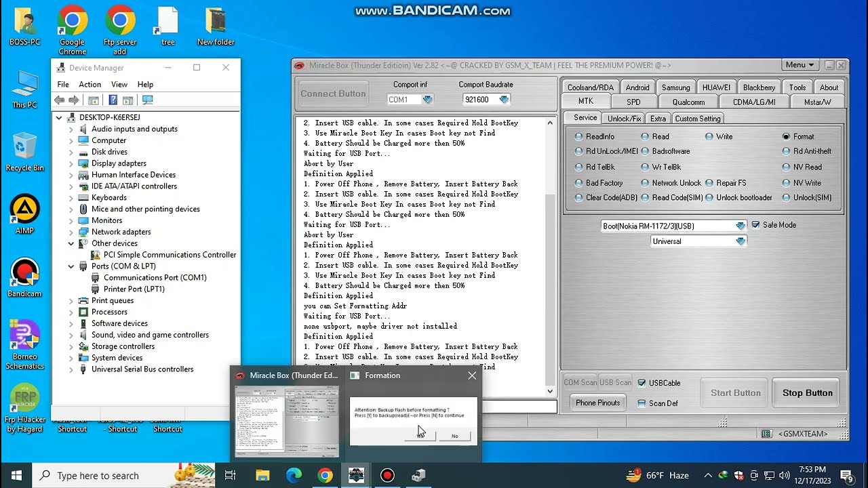Open File Explorer from the taskbar

(262, 475)
